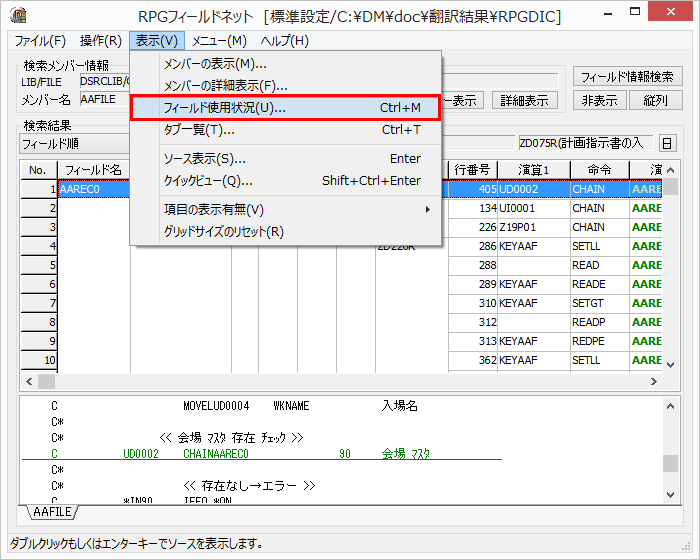Viewport: 700px width, 560px height.
Task: Click the No. column header
Action: 38,170
